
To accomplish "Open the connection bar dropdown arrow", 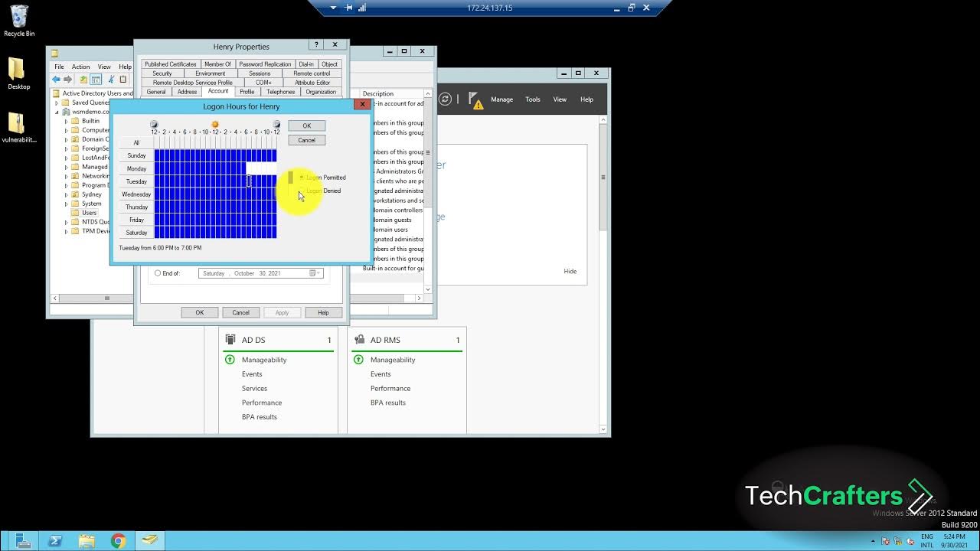I will click(x=333, y=8).
